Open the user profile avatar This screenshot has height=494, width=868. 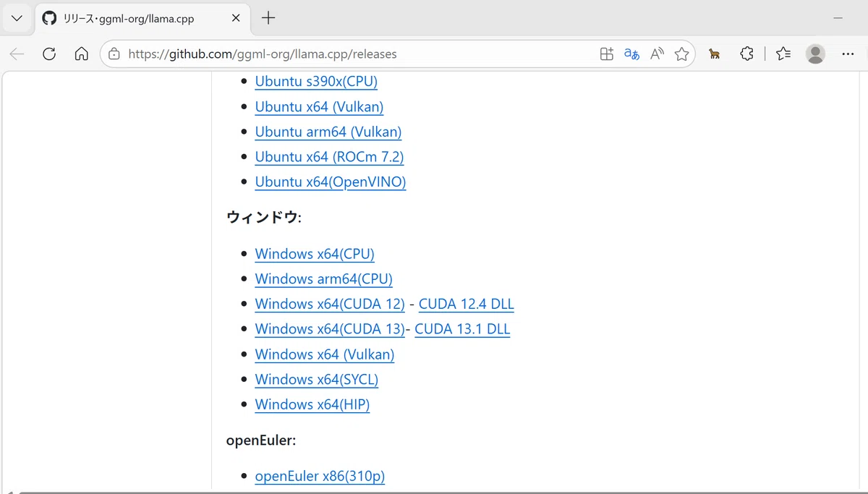[815, 54]
